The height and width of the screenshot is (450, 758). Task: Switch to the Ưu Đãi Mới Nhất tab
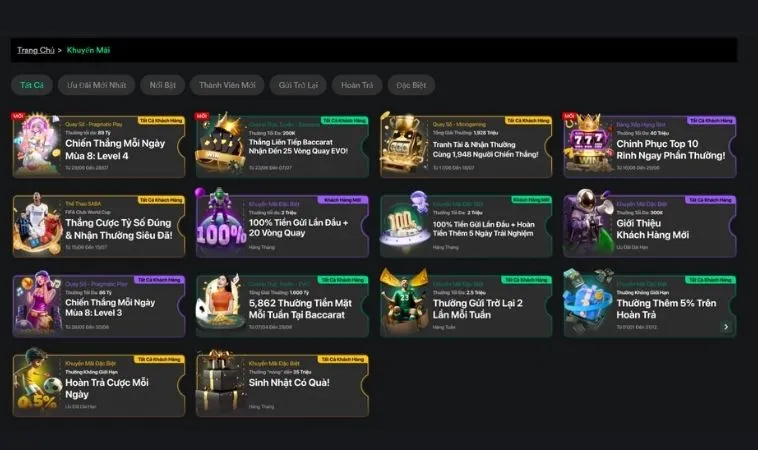pos(97,85)
